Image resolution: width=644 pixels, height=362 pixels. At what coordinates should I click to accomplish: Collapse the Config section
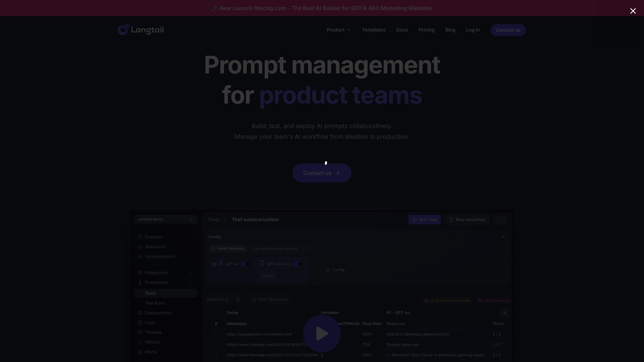point(503,237)
